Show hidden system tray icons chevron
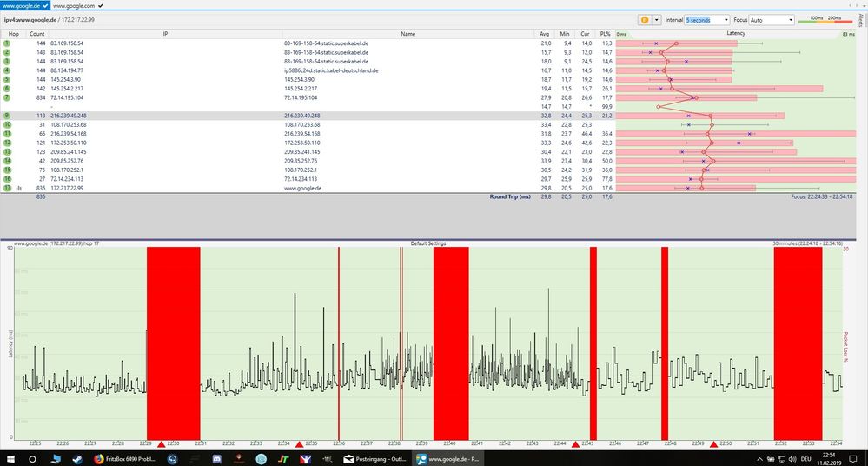This screenshot has width=868, height=466. pyautogui.click(x=759, y=459)
